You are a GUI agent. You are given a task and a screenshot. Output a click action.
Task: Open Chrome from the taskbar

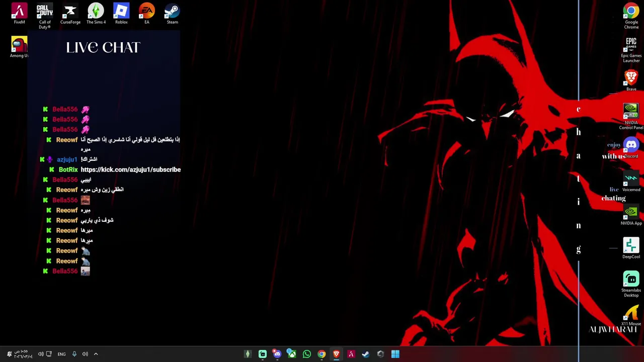click(321, 354)
